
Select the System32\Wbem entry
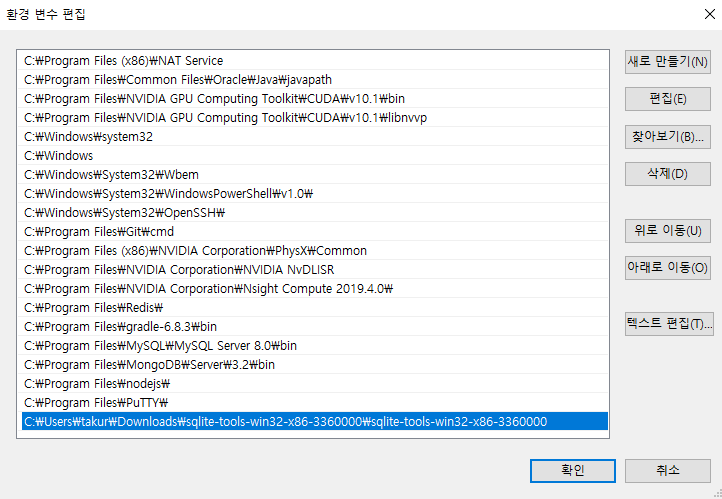coord(314,174)
